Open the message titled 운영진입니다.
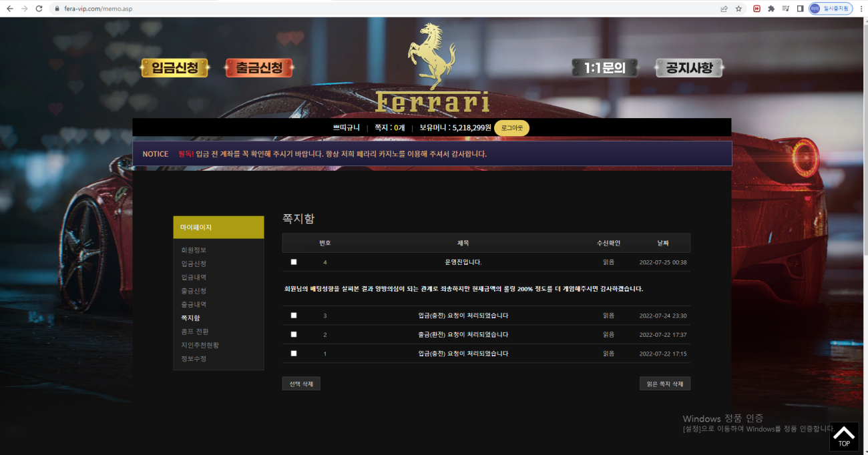Screen dimensions: 868x455 coord(463,262)
